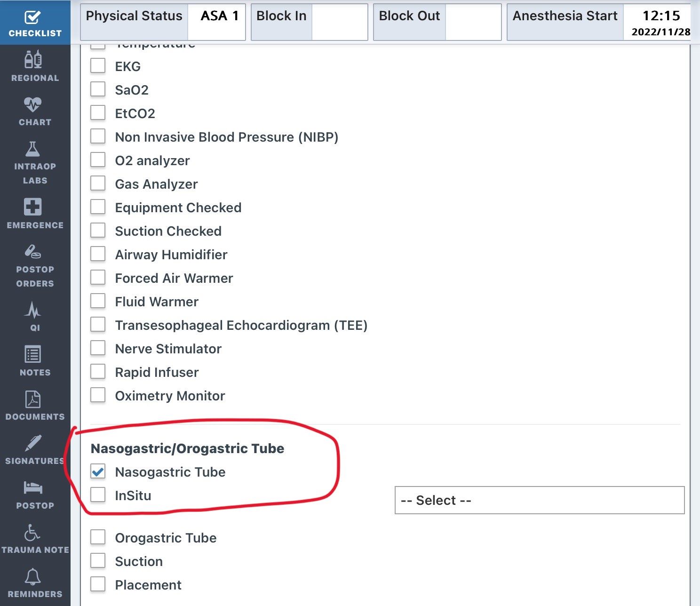Open the Regional section icon
The image size is (700, 606).
33,60
